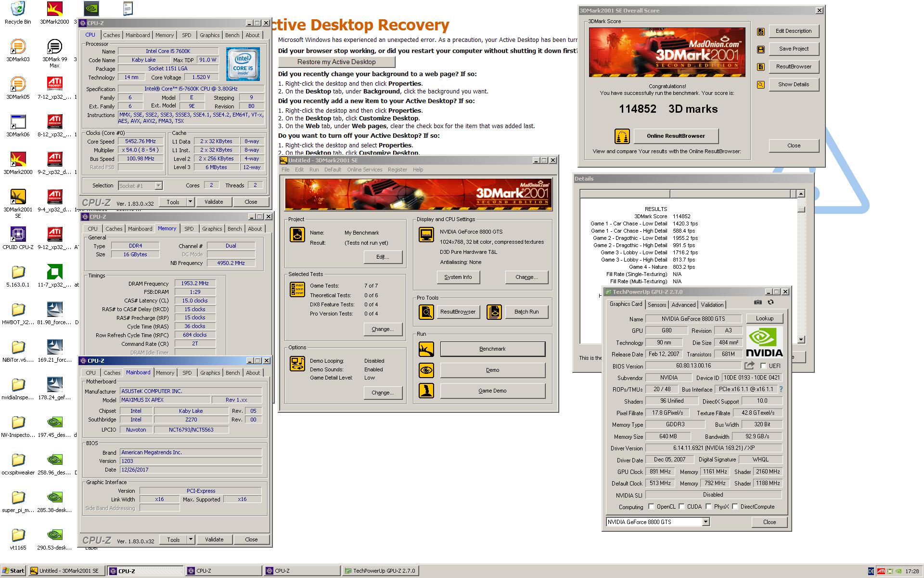Click the Details window scroll down arrow

click(x=801, y=340)
